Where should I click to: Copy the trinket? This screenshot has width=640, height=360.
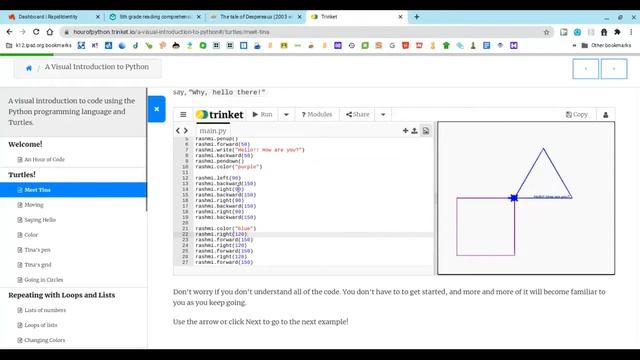577,115
